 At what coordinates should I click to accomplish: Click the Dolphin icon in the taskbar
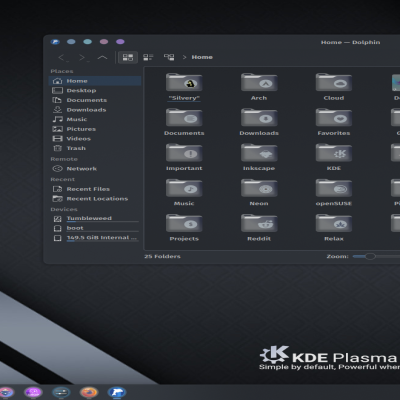116,392
